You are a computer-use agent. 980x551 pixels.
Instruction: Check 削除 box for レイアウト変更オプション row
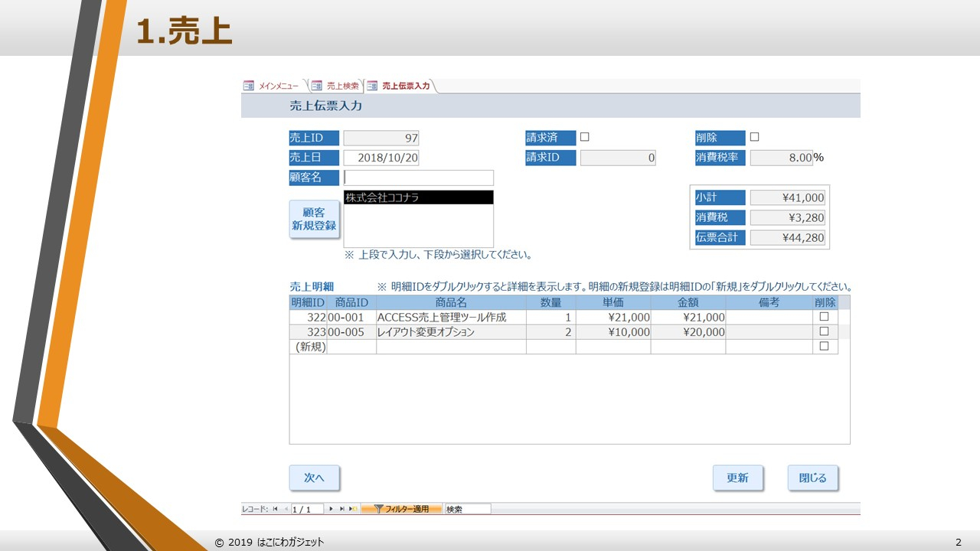click(825, 331)
